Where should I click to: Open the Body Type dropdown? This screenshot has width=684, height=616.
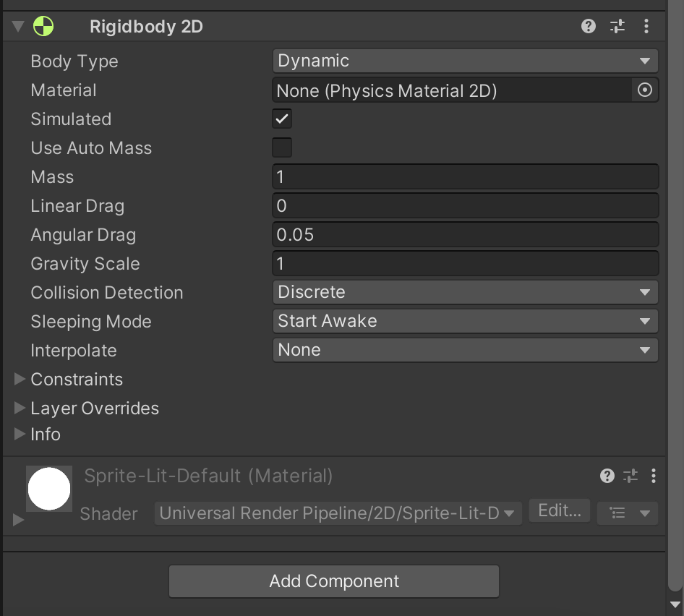465,61
